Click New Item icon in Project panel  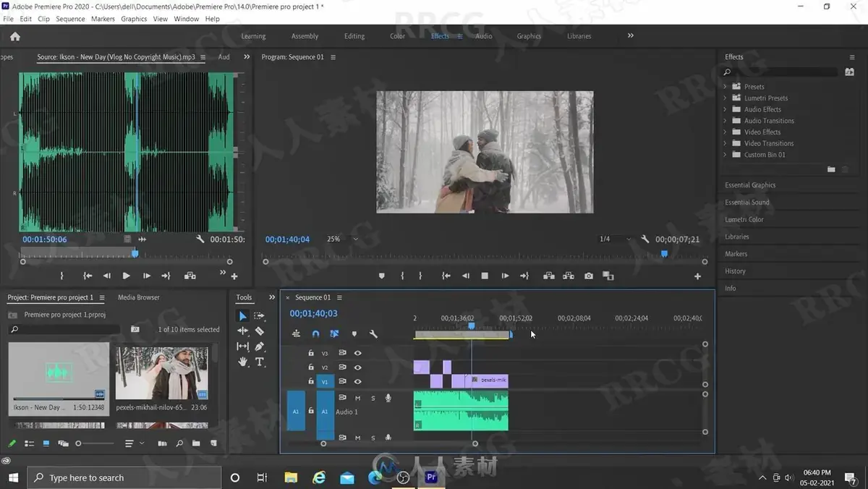[212, 443]
